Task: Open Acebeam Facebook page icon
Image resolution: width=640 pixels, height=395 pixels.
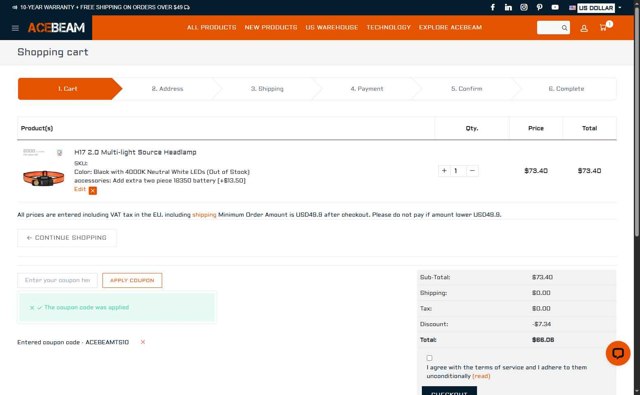Action: 493,7
